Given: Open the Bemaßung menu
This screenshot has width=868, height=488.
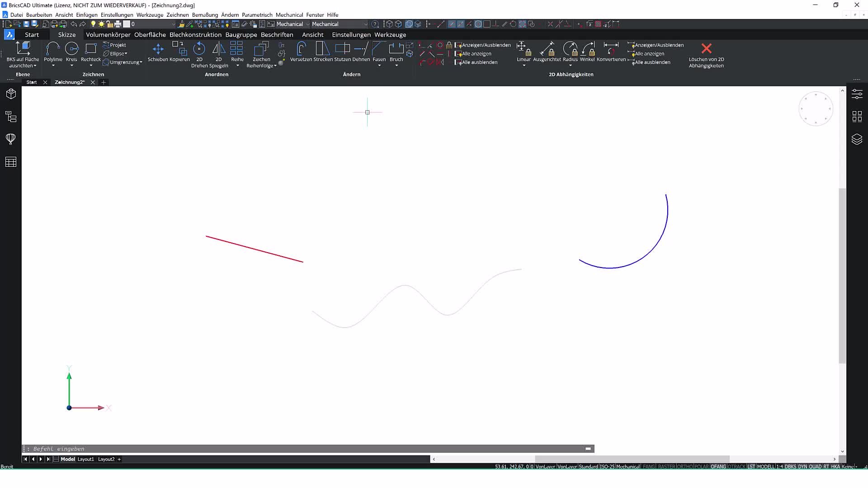Looking at the screenshot, I should tap(205, 15).
